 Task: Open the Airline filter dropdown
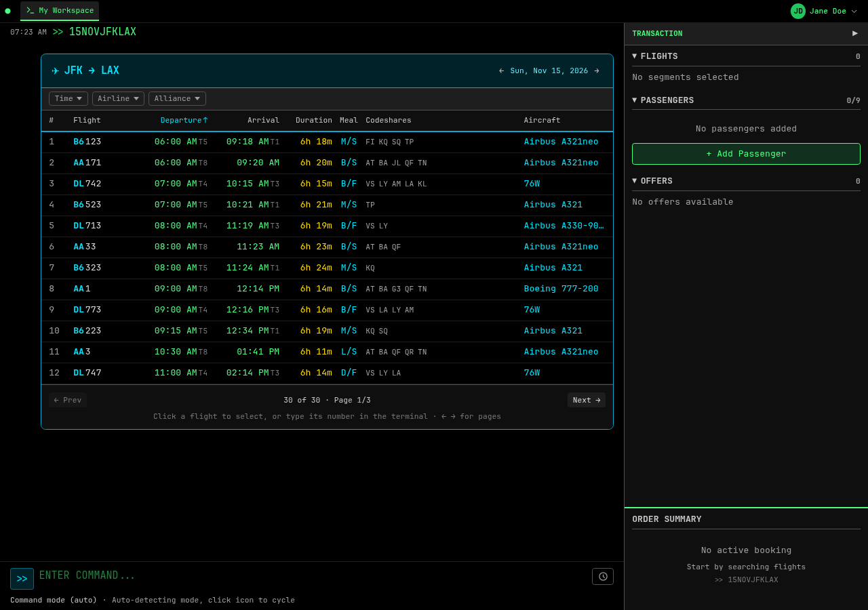118,98
